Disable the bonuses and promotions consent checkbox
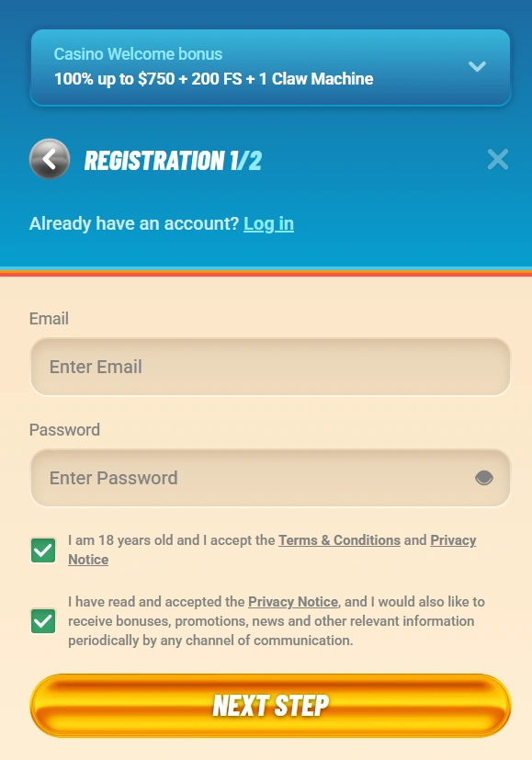This screenshot has width=532, height=760. coord(42,620)
